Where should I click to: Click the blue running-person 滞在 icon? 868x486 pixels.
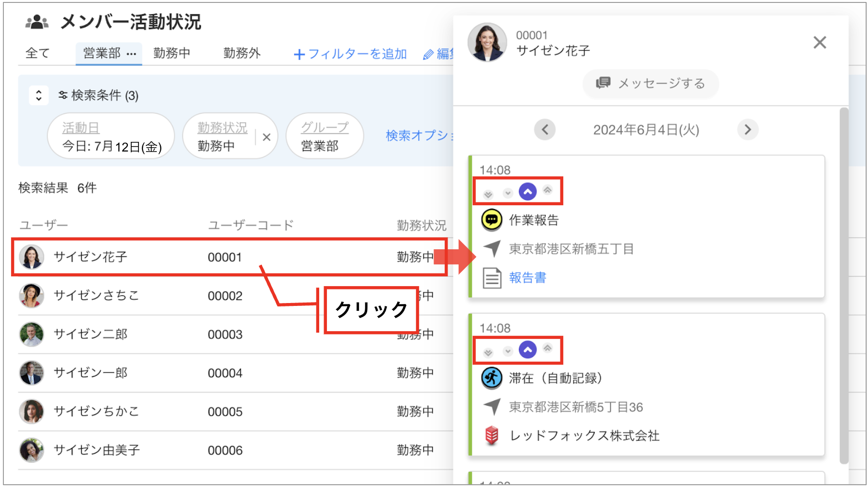click(492, 378)
